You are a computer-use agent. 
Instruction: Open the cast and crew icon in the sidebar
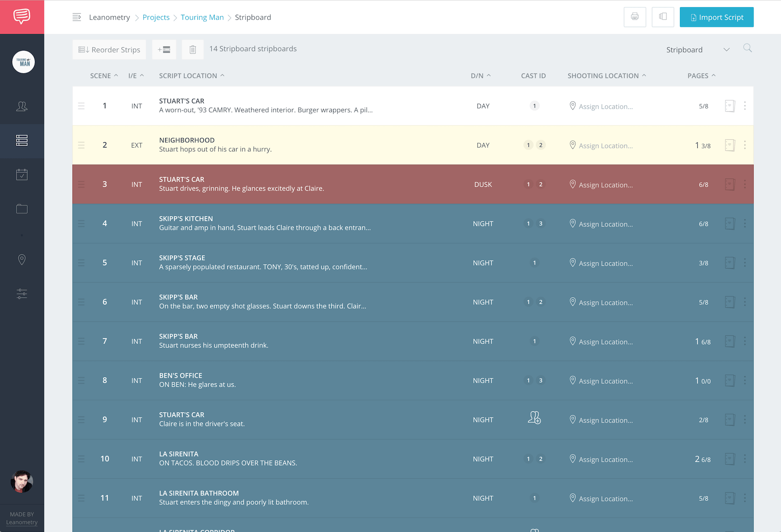22,106
